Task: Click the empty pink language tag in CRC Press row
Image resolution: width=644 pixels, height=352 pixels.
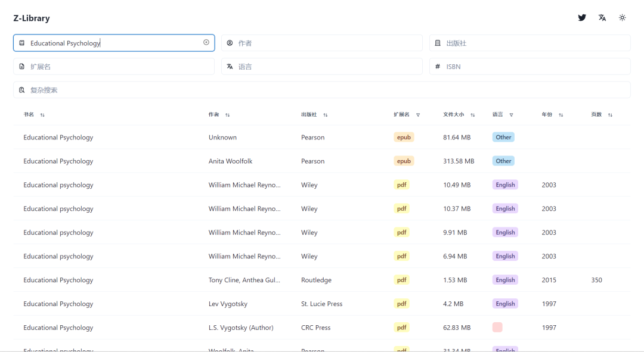Action: [x=497, y=328]
